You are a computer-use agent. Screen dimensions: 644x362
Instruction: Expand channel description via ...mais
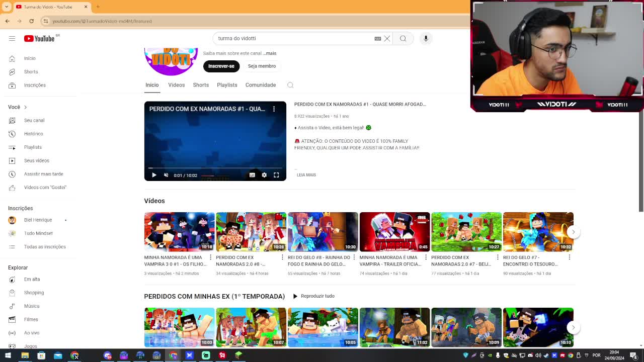tap(270, 53)
